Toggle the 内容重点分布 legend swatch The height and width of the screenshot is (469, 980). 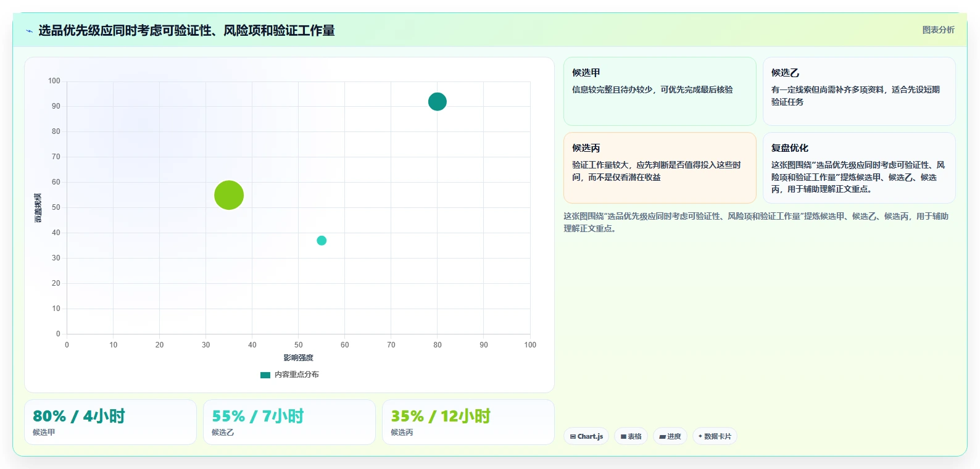(x=265, y=375)
